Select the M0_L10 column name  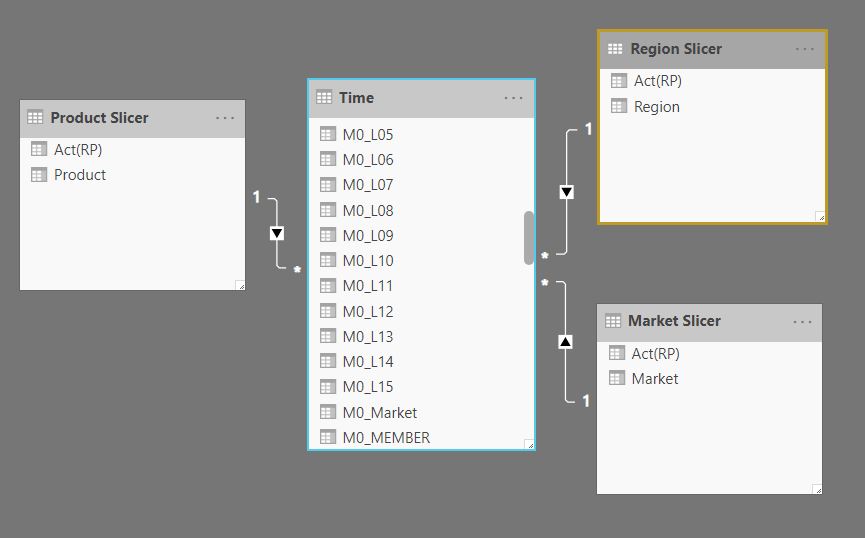[368, 260]
